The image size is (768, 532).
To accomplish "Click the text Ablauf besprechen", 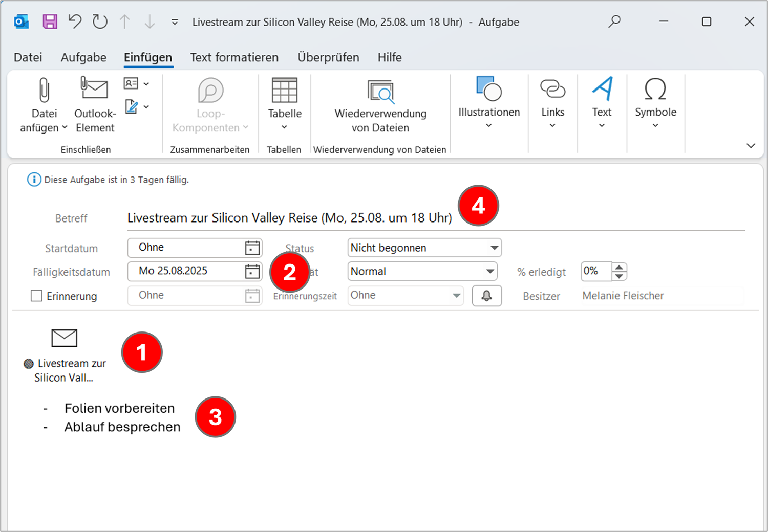I will pos(122,427).
